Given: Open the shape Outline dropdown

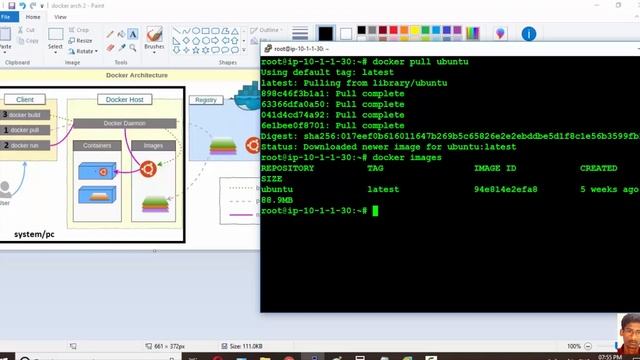Looking at the screenshot, I should [x=266, y=30].
